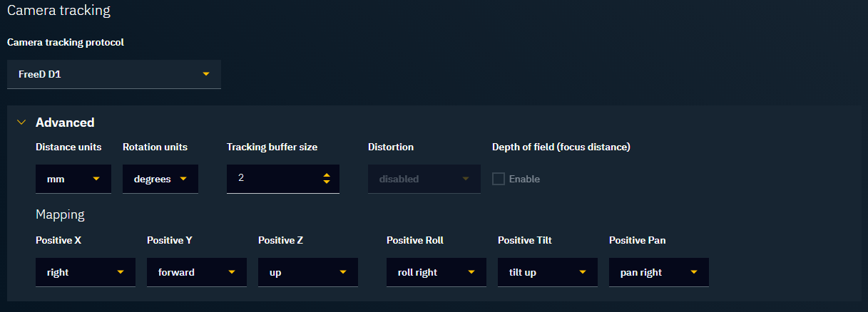
Task: Open the Positive Pan mapping dropdown
Action: [658, 272]
